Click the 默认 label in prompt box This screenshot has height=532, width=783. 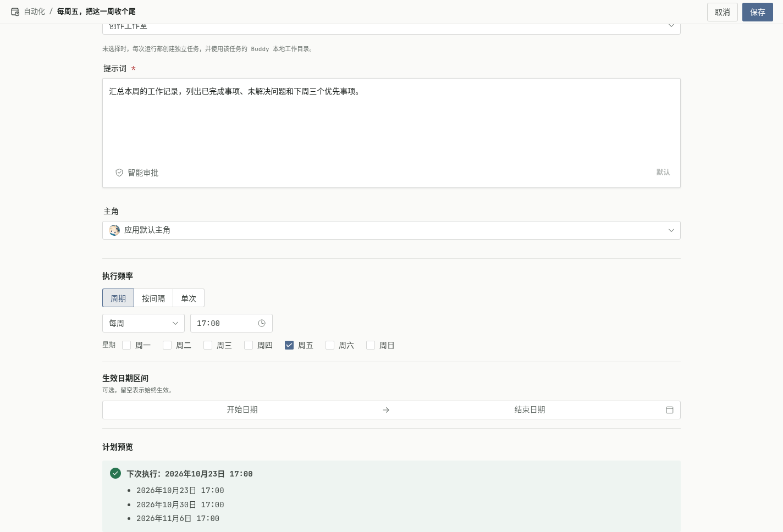(x=663, y=172)
